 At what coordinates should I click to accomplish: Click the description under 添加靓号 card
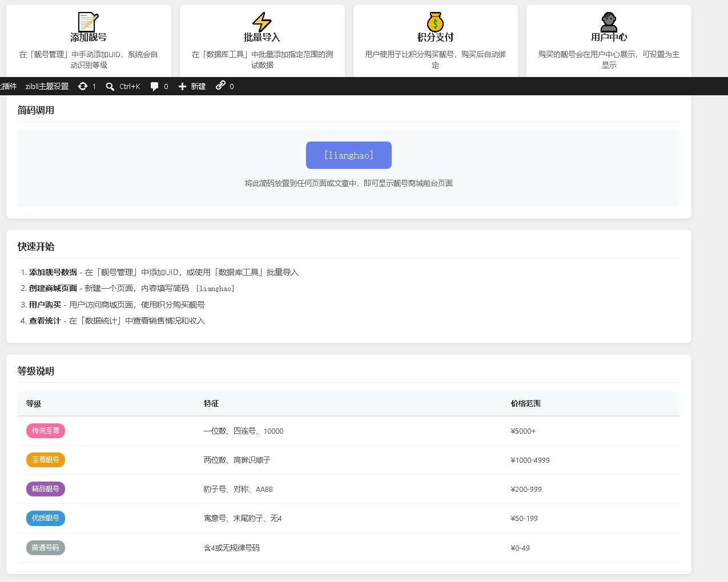pos(89,59)
